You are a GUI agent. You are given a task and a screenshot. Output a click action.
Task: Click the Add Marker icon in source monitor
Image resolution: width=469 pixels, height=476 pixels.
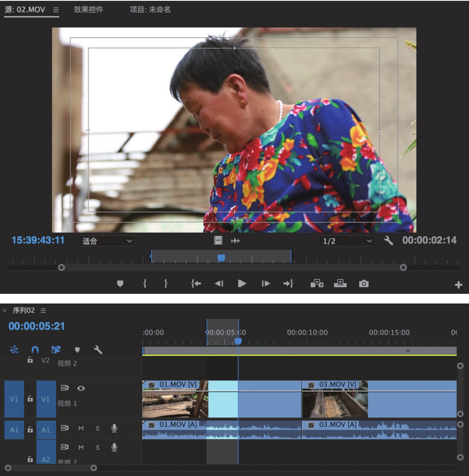[120, 284]
